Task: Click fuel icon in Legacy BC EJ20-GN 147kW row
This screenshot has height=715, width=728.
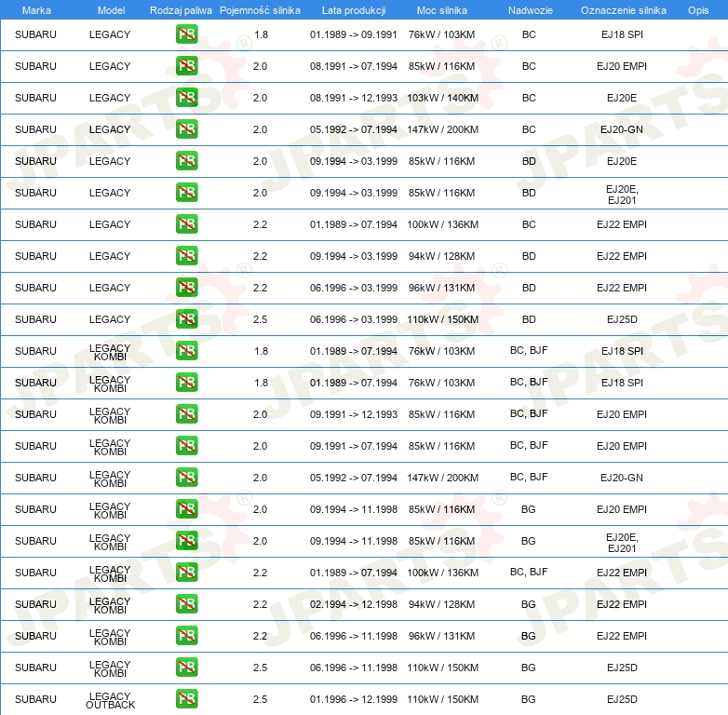Action: (x=186, y=129)
